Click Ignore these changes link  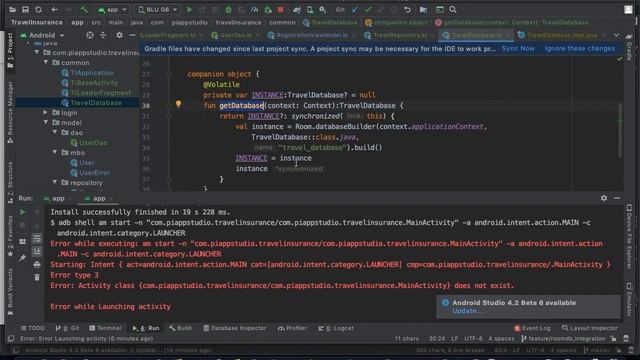[580, 49]
